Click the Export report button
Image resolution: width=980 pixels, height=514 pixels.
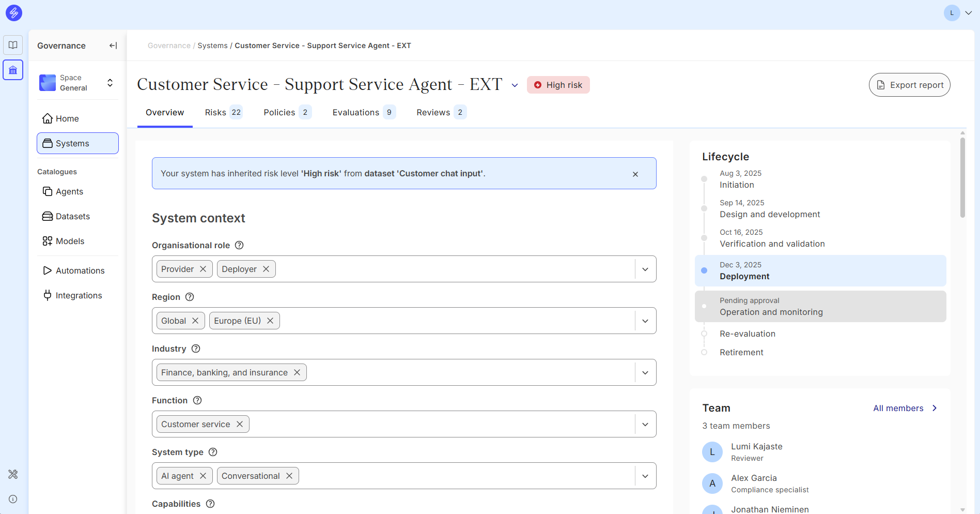coord(909,85)
